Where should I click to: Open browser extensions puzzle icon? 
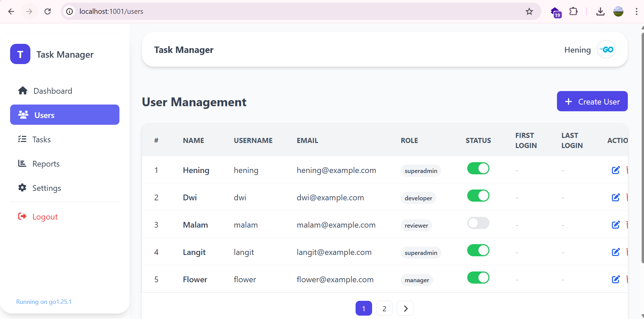pyautogui.click(x=573, y=11)
